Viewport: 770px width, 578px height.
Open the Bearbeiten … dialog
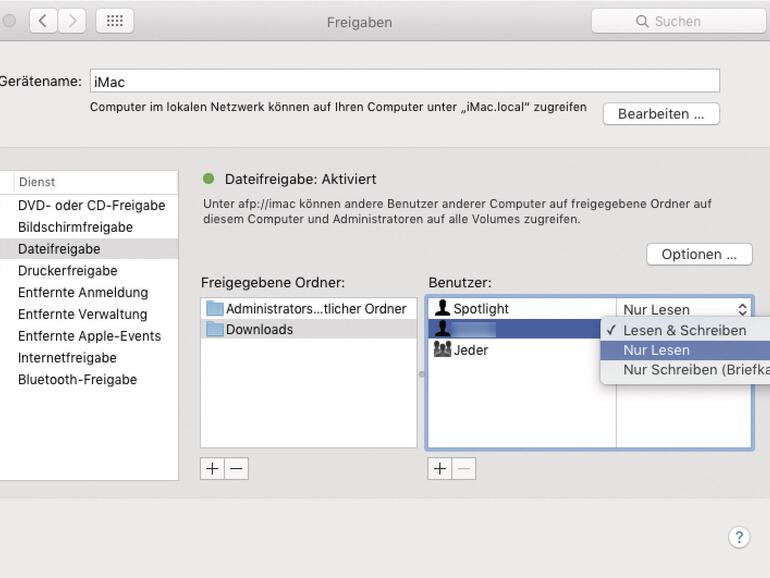[x=661, y=114]
